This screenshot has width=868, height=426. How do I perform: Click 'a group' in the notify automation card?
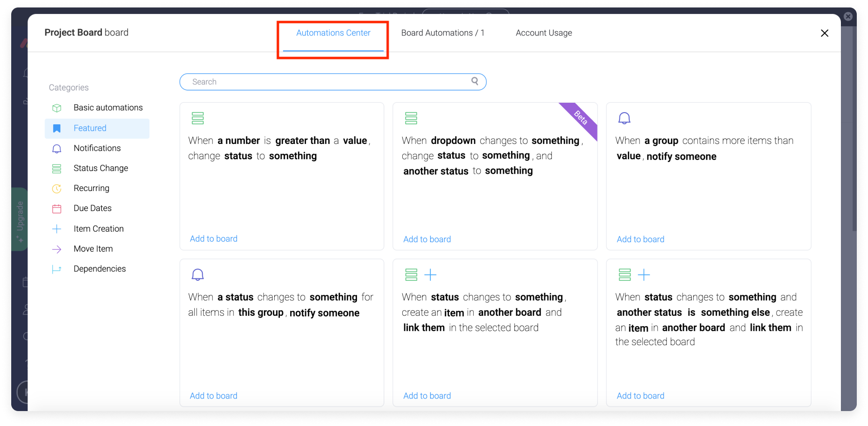[661, 141]
